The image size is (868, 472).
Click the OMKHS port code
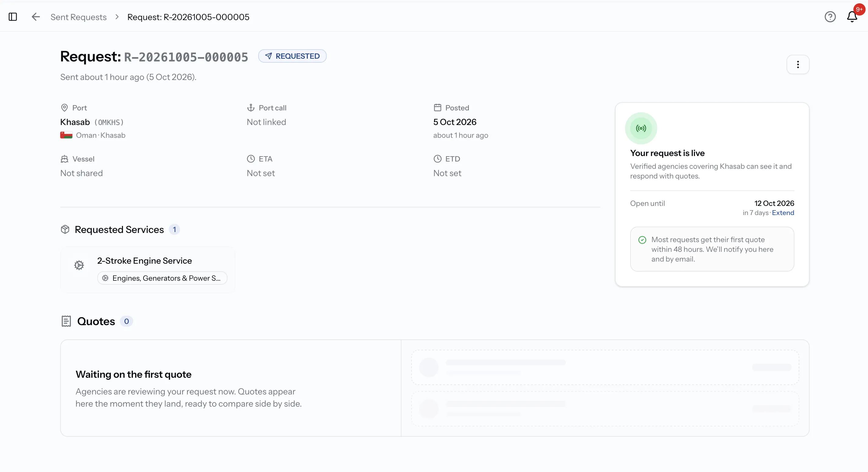pos(109,122)
